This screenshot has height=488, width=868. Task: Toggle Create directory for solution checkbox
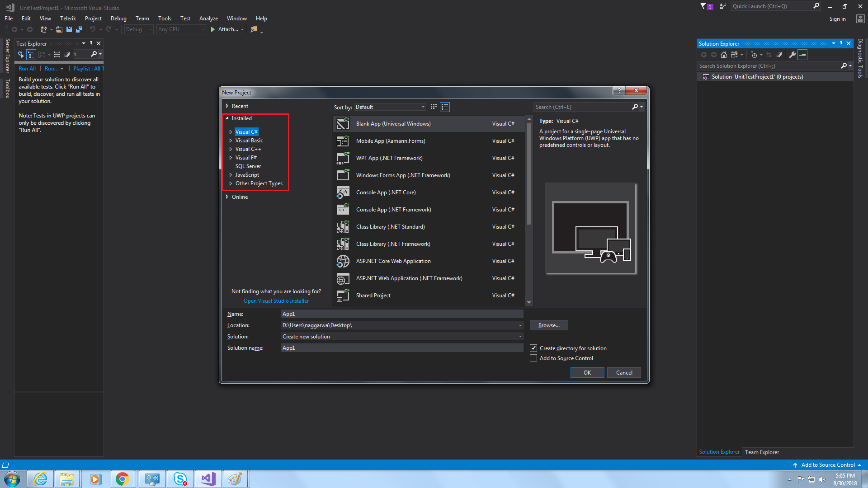(x=533, y=348)
